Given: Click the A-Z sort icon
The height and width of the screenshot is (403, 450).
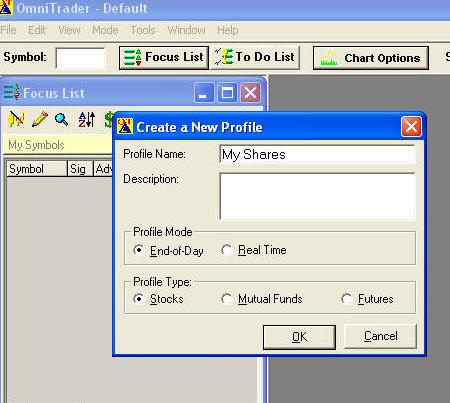Looking at the screenshot, I should (x=87, y=119).
